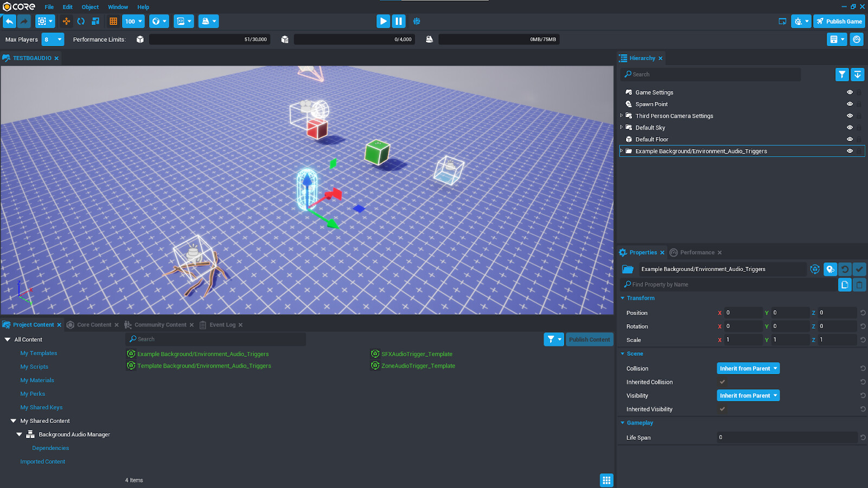Toggle grid snapping in the toolbar
Viewport: 868px width, 488px height.
coord(112,21)
